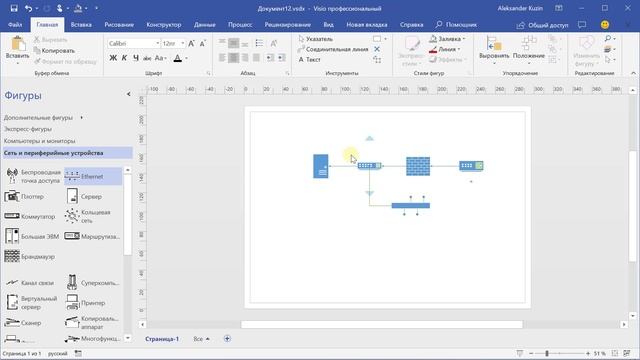Click the Save icon in title bar

(x=13, y=8)
